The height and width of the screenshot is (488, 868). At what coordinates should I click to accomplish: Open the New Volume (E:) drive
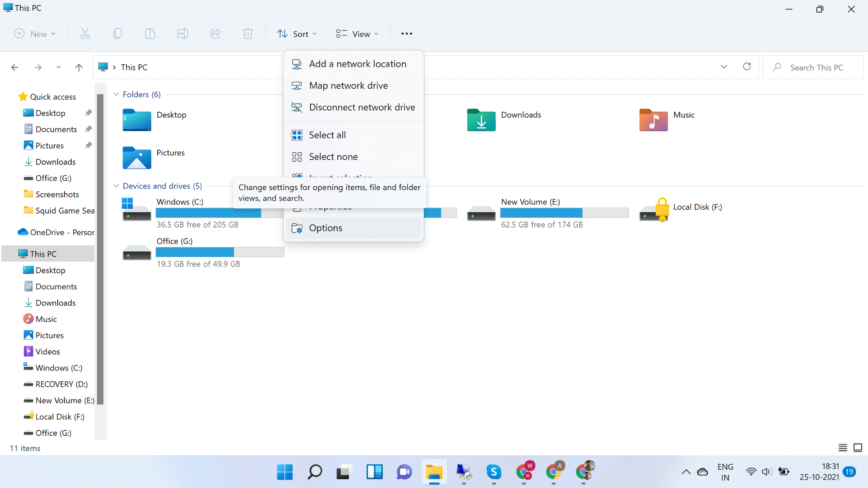(530, 202)
